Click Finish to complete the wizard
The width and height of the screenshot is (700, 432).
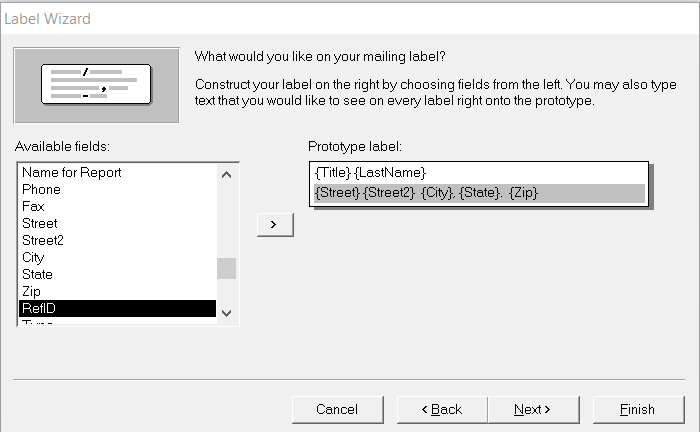[x=637, y=409]
